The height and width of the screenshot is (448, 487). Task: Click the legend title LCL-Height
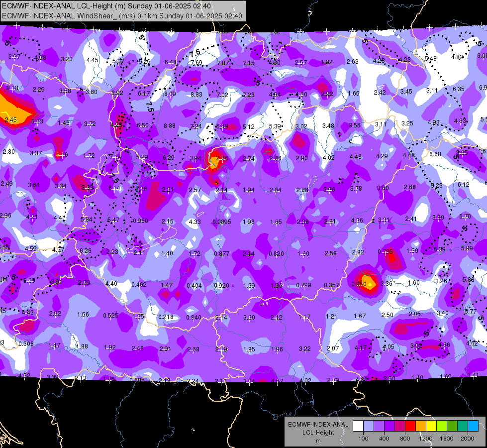click(318, 433)
